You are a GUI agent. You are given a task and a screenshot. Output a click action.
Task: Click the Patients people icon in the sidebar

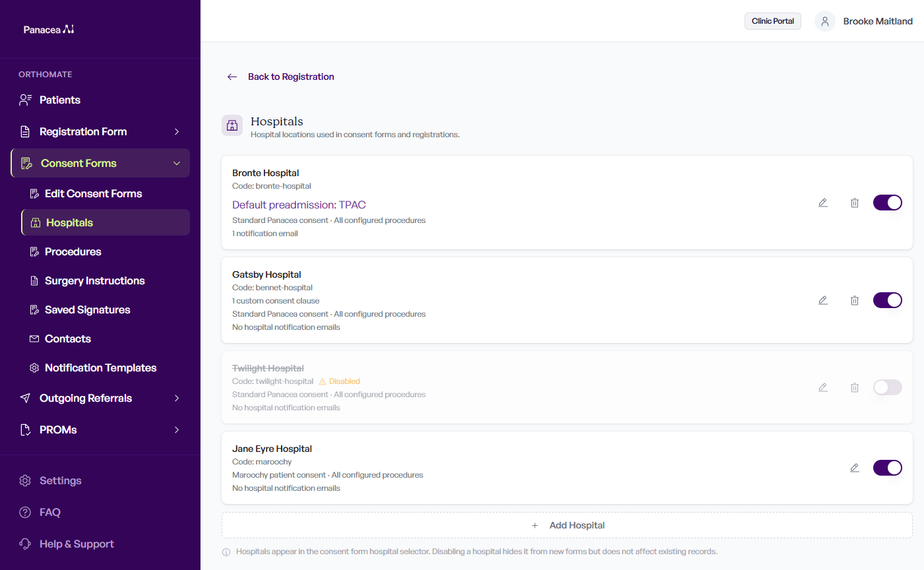tap(25, 100)
